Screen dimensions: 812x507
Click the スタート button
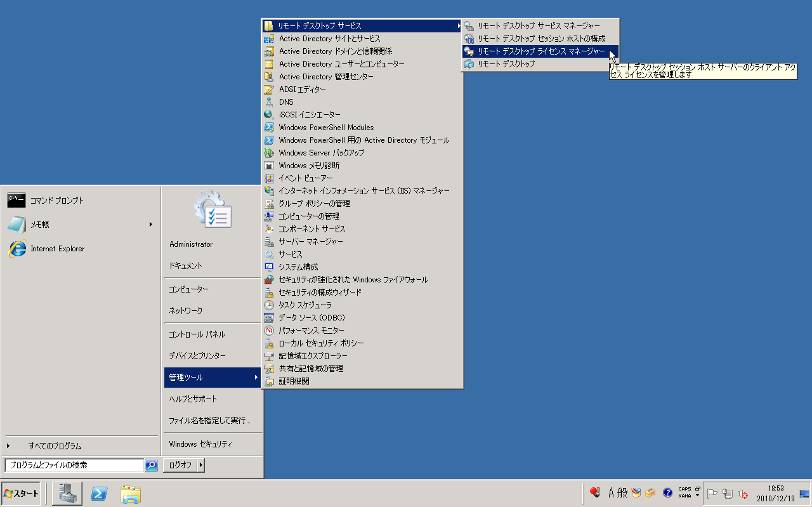pyautogui.click(x=21, y=494)
